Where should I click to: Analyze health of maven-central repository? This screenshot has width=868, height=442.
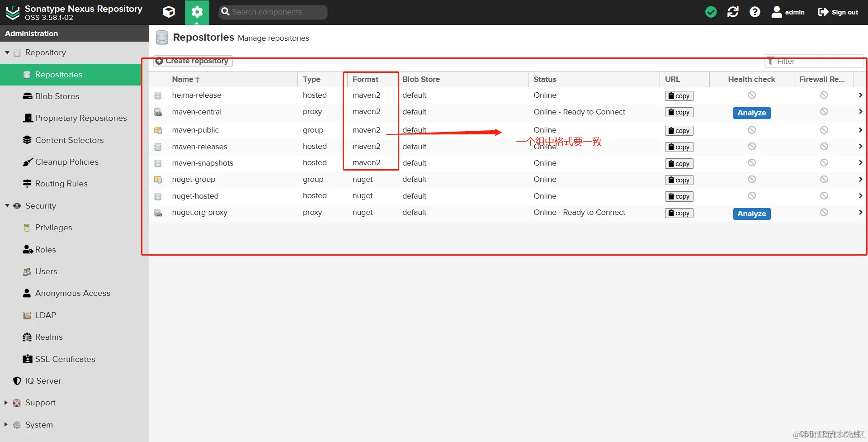coord(752,113)
